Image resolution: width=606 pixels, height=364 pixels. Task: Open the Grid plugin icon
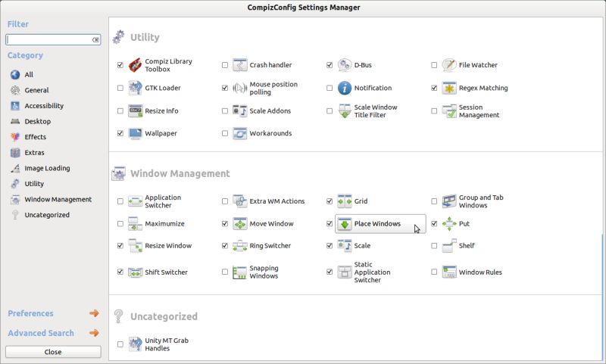(345, 201)
